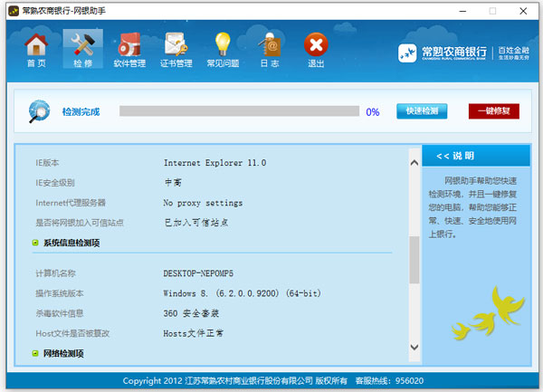
Task: Click the 网银助手 description paragraph
Action: pos(472,207)
